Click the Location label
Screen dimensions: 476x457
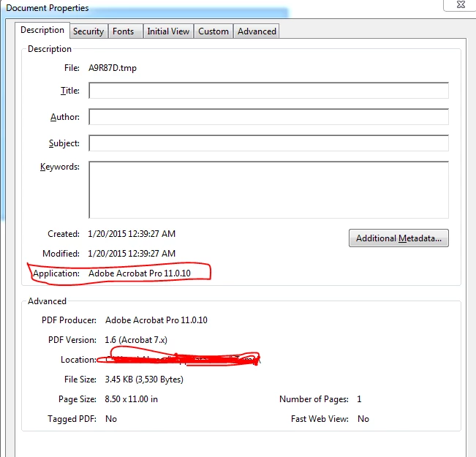click(x=78, y=360)
